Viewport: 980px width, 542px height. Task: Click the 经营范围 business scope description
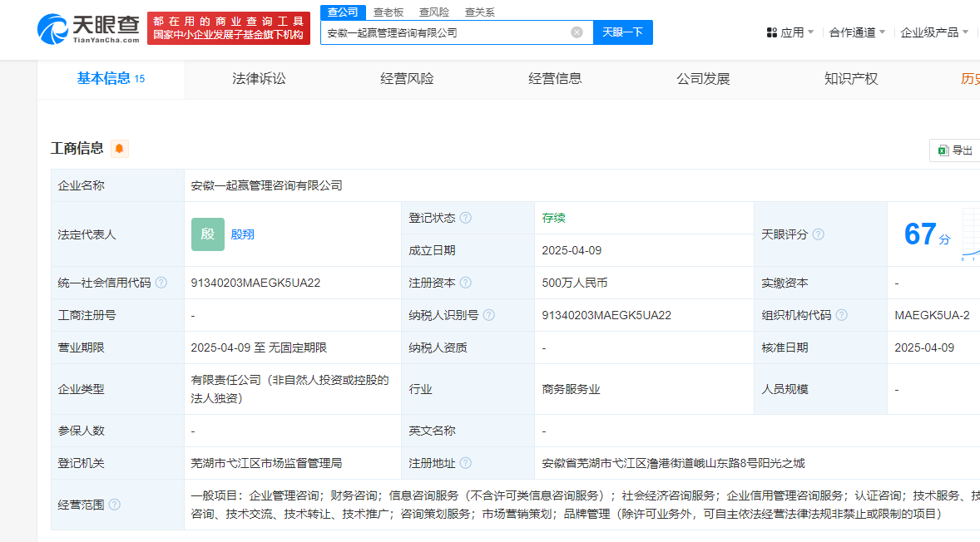pos(585,505)
